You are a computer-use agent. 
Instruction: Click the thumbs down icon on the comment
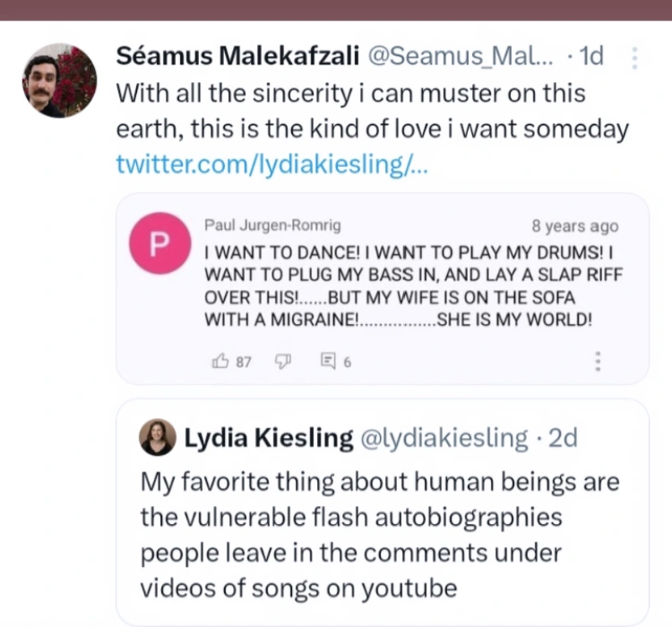(282, 362)
